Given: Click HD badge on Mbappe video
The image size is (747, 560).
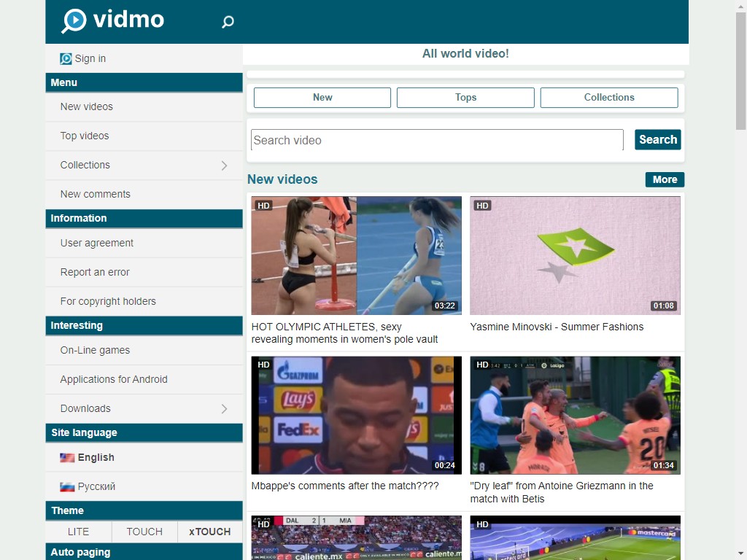Looking at the screenshot, I should (x=264, y=365).
